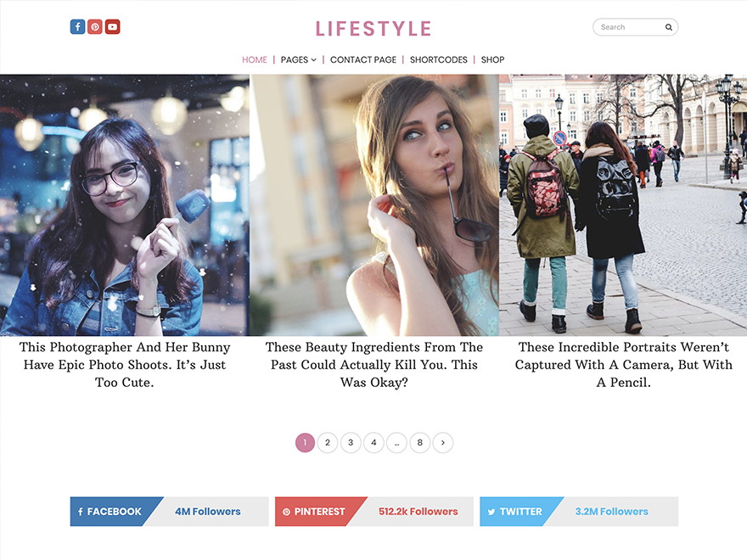Read the Beauty Ingredients From The Past article
Screen dimensions: 747x560
(x=374, y=365)
